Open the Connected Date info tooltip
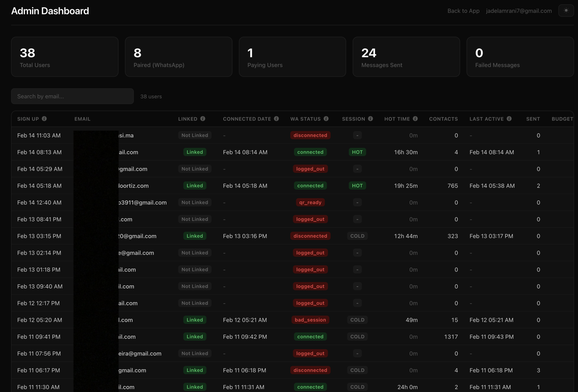The width and height of the screenshot is (578, 392). (x=276, y=119)
